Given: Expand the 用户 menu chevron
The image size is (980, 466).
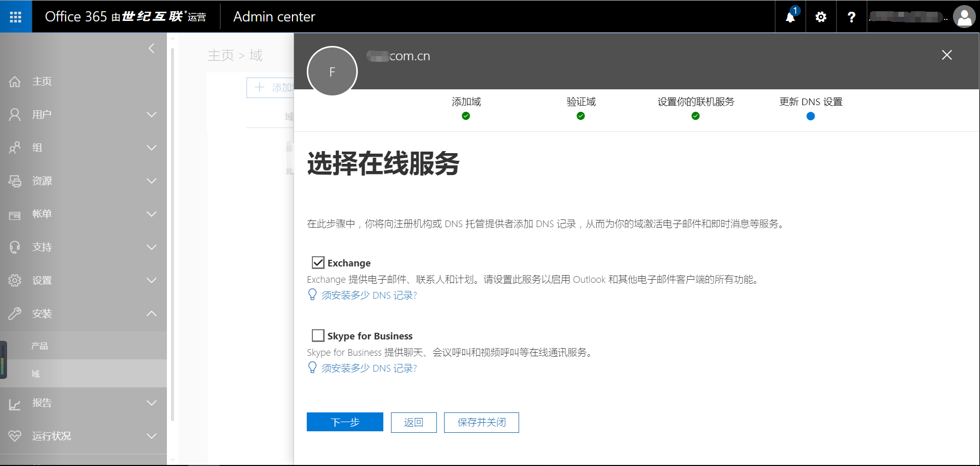Looking at the screenshot, I should (x=152, y=115).
